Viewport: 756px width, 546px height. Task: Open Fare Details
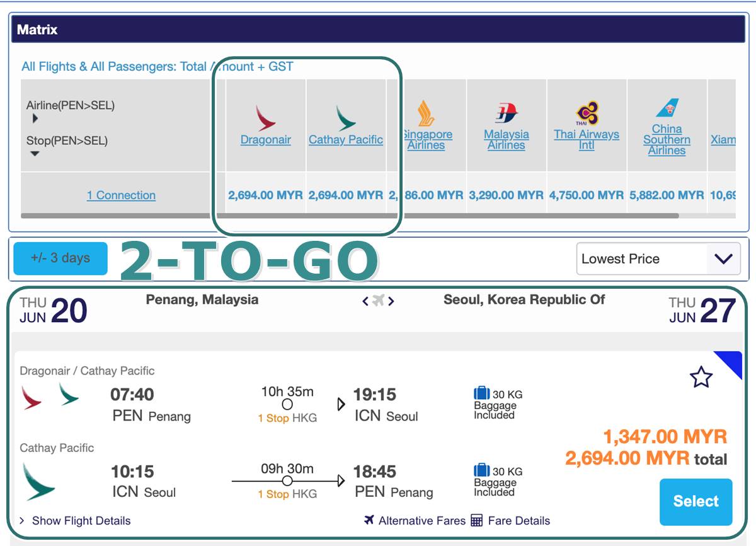pos(519,521)
